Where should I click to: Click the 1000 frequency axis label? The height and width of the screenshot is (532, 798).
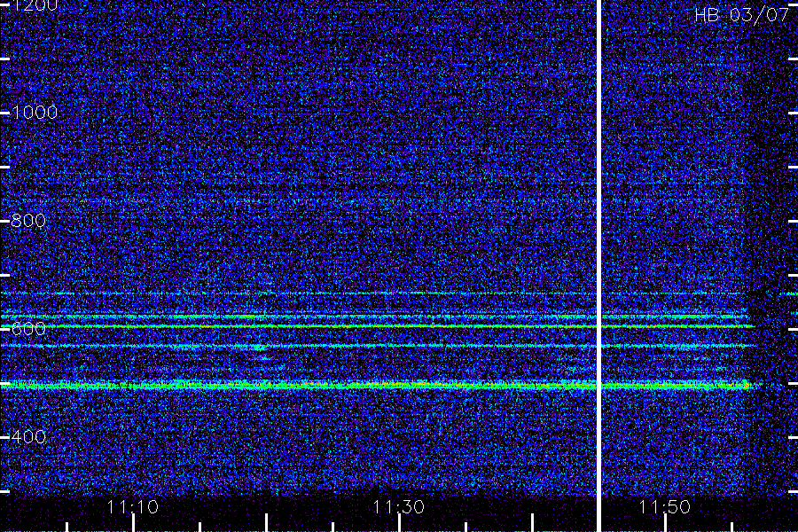(34, 113)
